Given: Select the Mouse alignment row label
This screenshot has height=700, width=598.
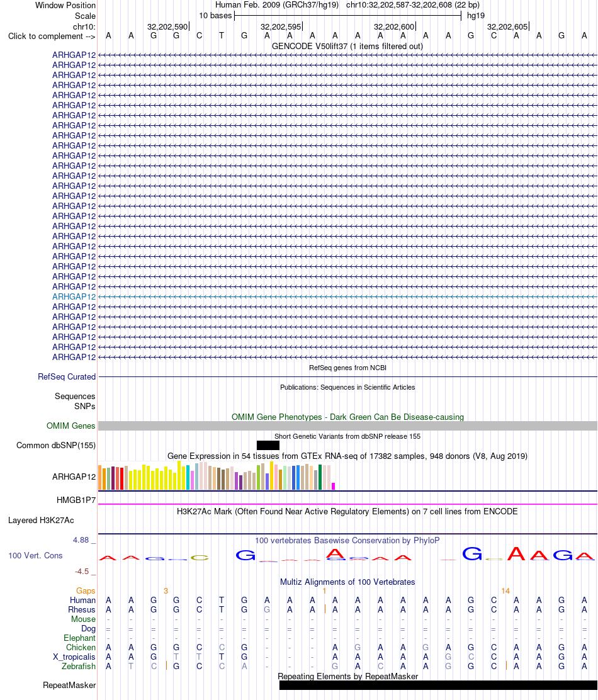Looking at the screenshot, I should tap(84, 619).
